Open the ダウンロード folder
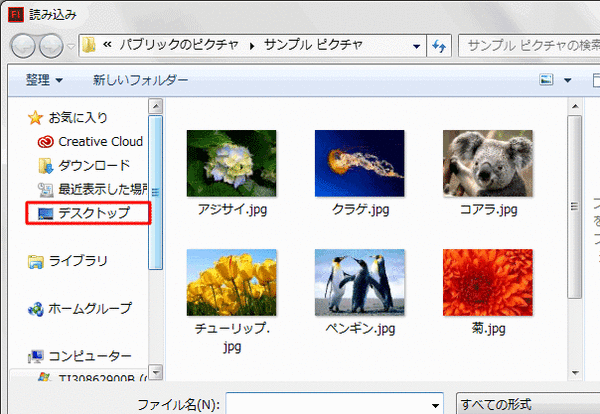 (x=94, y=165)
